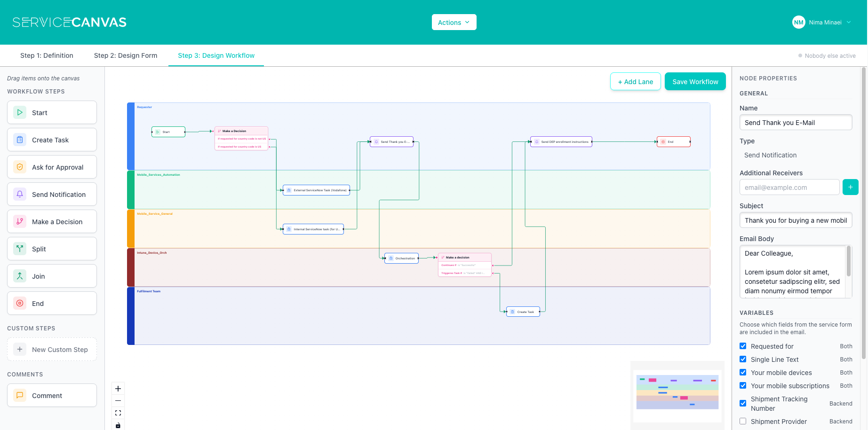
Task: Add additional receiver with plus button
Action: 850,187
